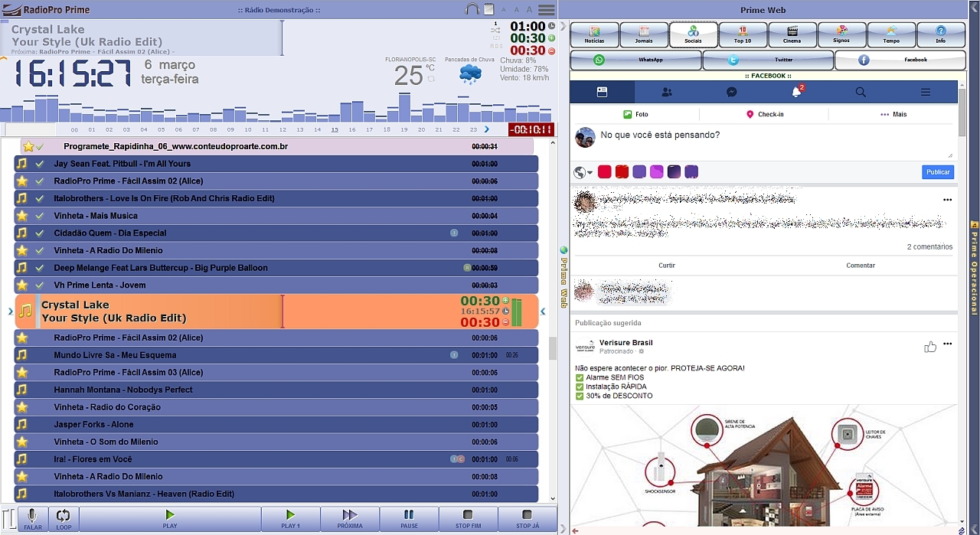
Task: Click music note icon of Hannah Montana track
Action: pyautogui.click(x=22, y=390)
